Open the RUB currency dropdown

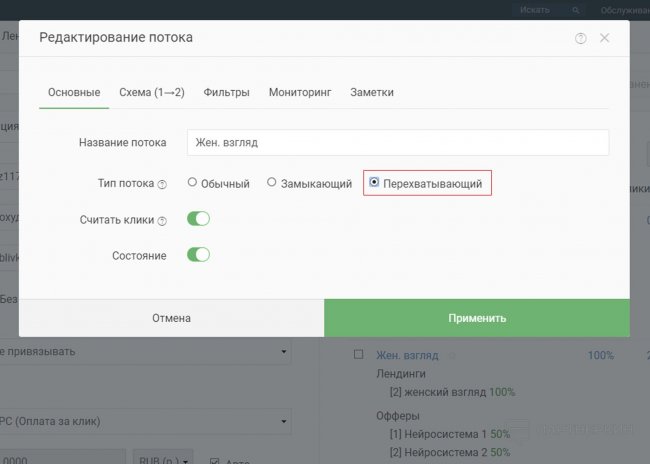164,460
